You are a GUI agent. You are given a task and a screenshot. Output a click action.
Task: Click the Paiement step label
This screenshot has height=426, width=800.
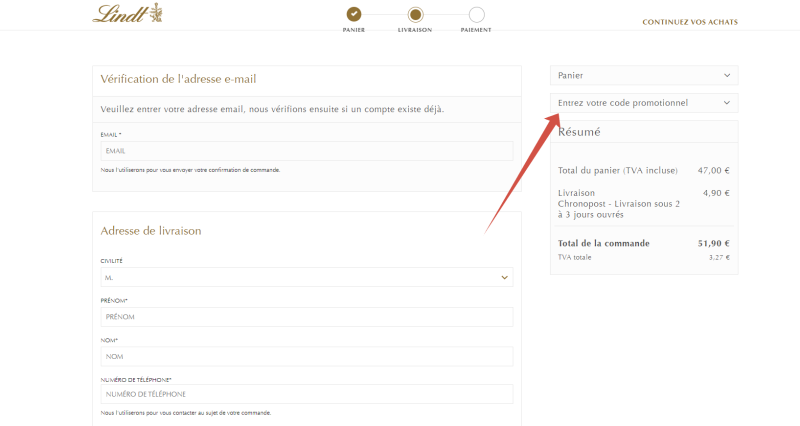tap(476, 30)
